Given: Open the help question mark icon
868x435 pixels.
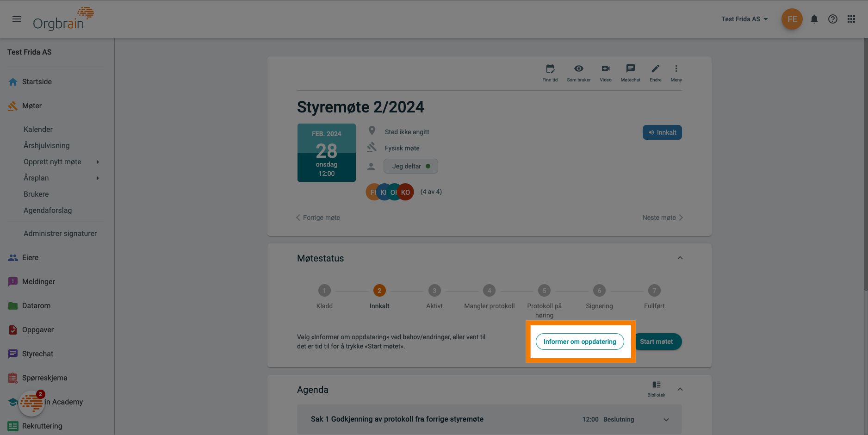Looking at the screenshot, I should point(833,19).
